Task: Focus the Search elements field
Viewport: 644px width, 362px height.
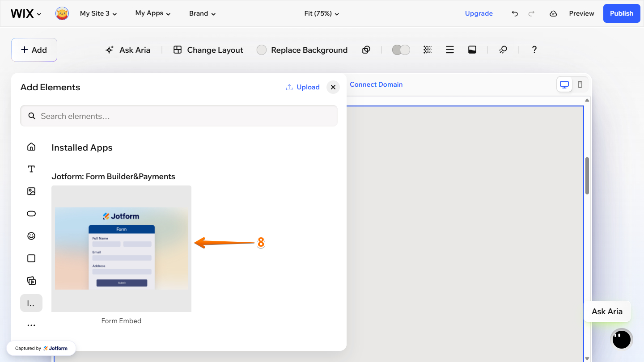Action: pos(179,116)
